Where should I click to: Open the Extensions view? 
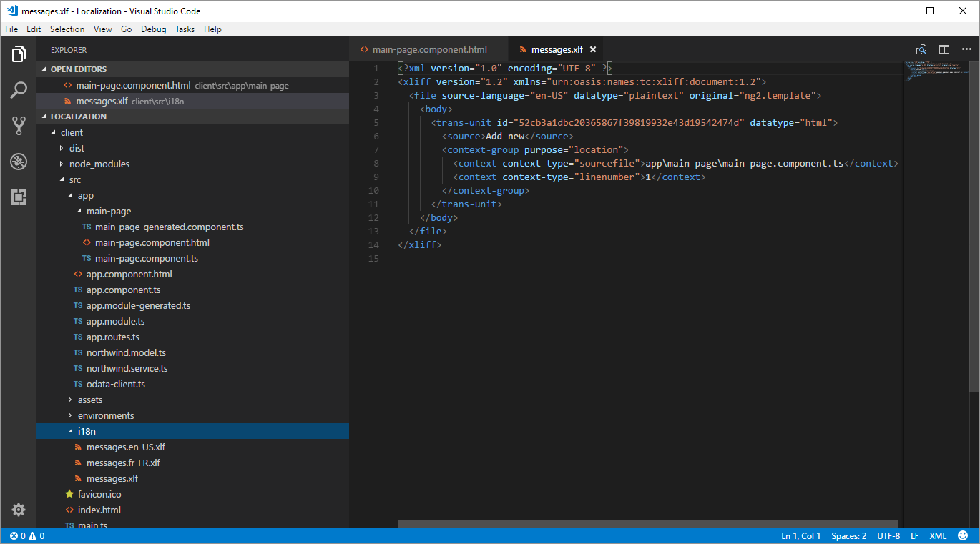[19, 197]
